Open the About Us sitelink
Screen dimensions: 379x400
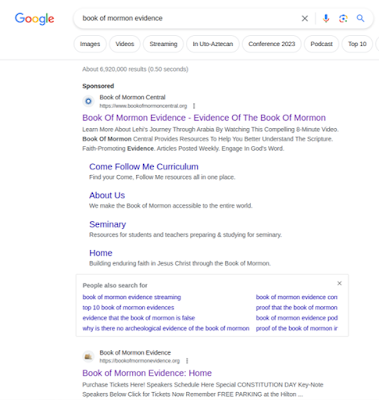coord(107,195)
